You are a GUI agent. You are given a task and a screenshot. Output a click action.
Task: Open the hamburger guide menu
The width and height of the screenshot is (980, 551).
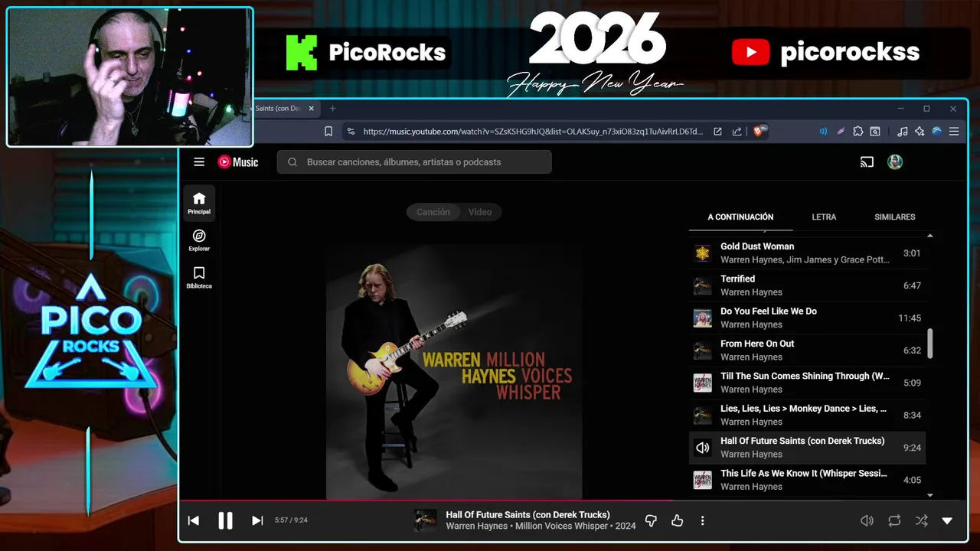coord(199,161)
